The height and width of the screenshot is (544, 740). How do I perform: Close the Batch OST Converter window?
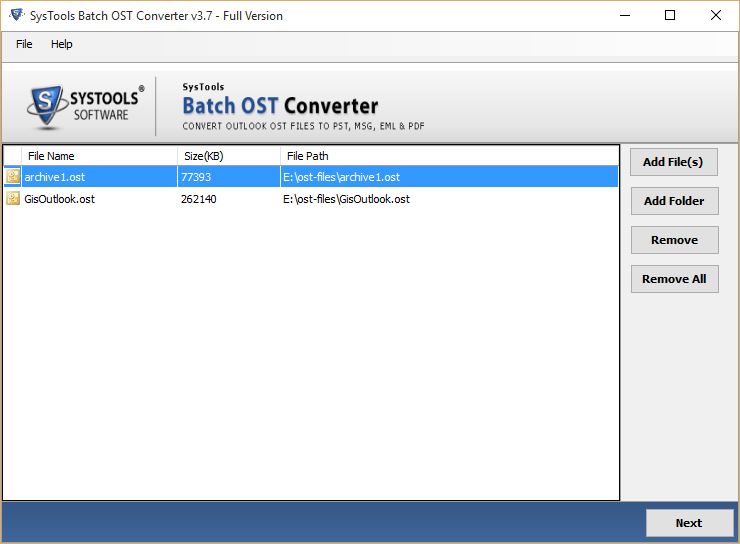click(x=715, y=16)
